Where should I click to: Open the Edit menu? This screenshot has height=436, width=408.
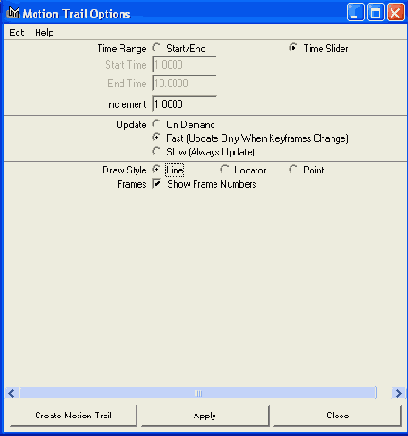click(17, 32)
